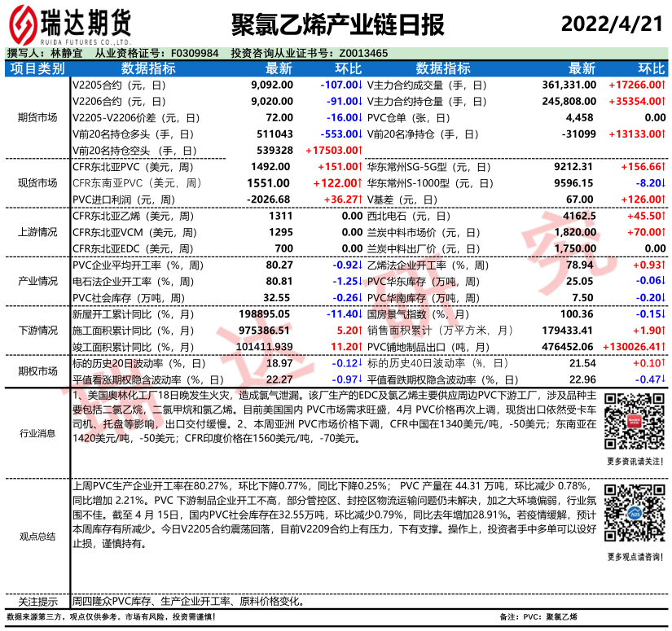This screenshot has width=672, height=631.
Task: Click the 期权市场 category cell
Action: click(37, 371)
